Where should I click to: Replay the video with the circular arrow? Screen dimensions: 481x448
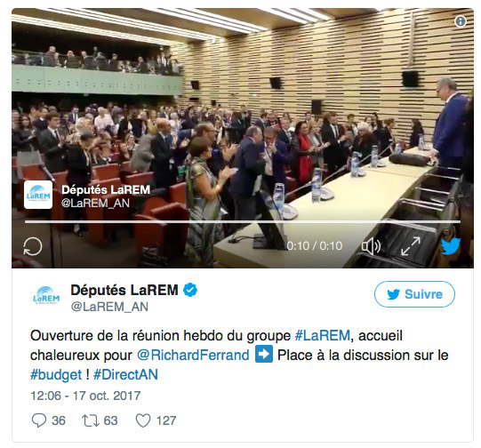click(33, 246)
